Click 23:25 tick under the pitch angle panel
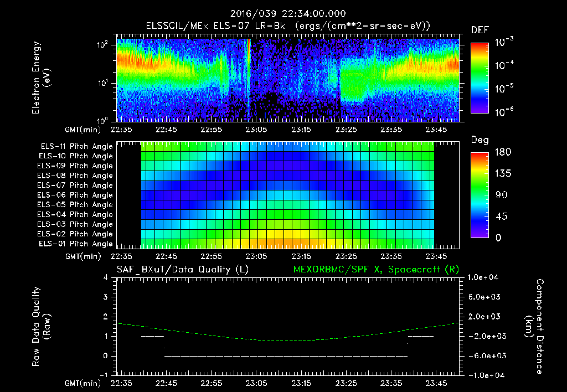The height and width of the screenshot is (392, 567). pyautogui.click(x=346, y=256)
